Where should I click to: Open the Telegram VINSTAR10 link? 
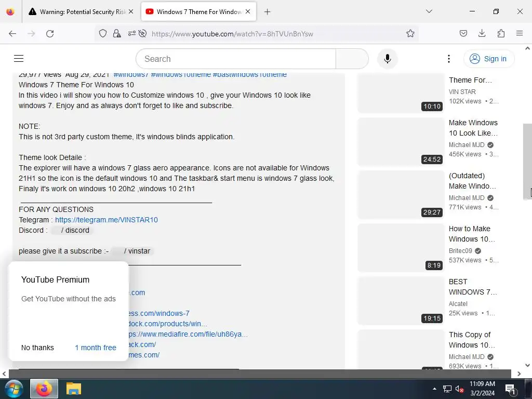pyautogui.click(x=106, y=220)
